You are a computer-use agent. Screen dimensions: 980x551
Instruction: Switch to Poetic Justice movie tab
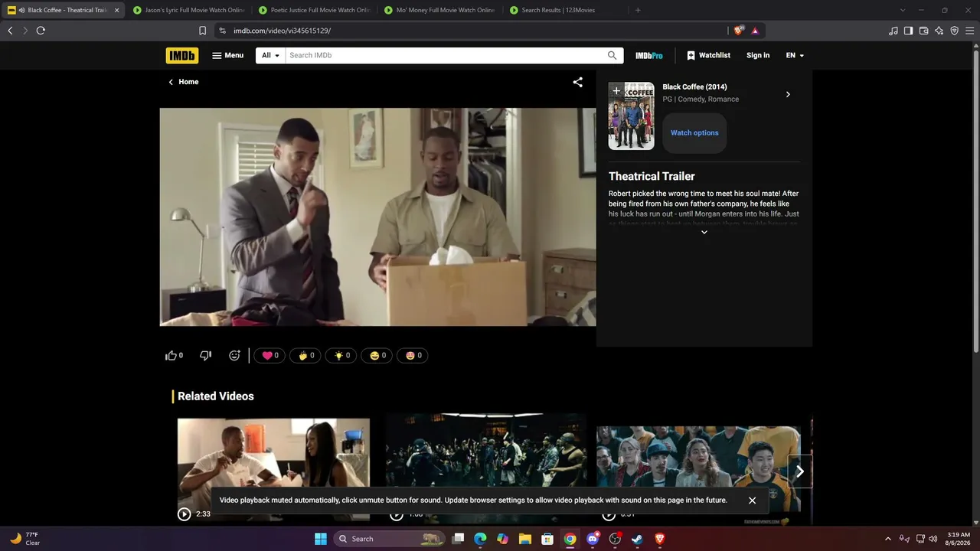pos(314,10)
